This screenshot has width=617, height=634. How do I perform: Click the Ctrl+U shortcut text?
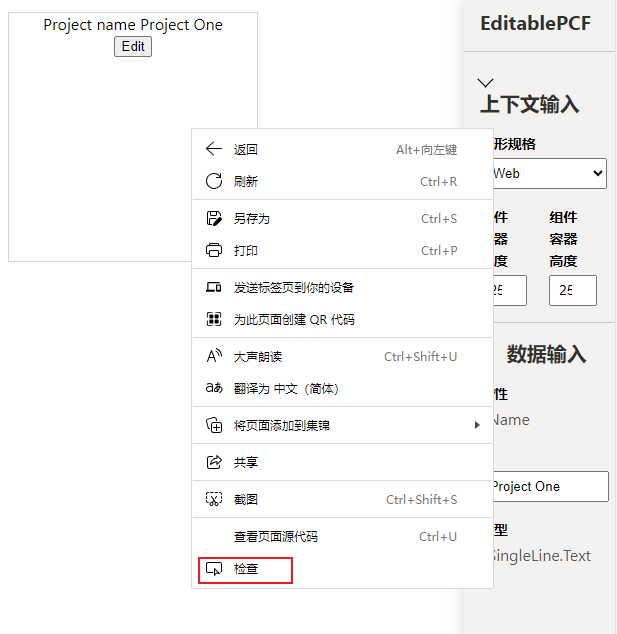[438, 537]
